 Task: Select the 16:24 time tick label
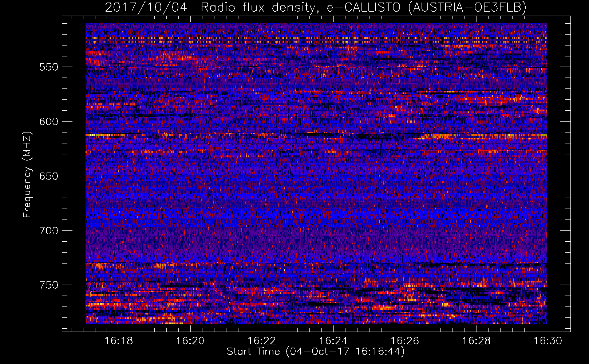click(x=333, y=341)
